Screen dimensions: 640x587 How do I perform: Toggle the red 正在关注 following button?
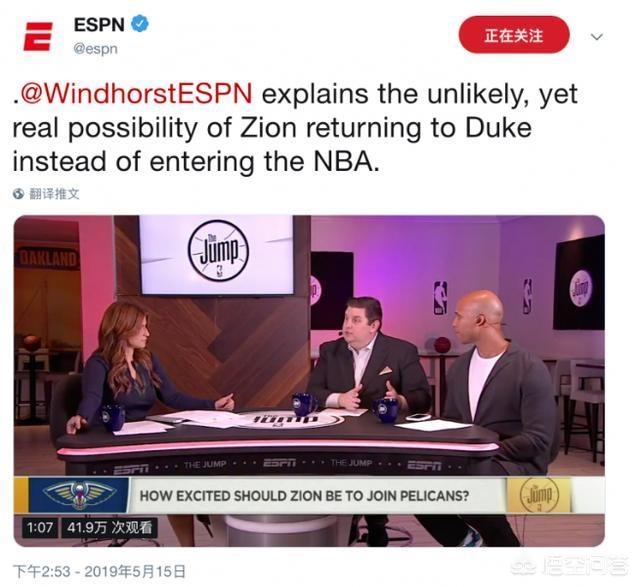513,35
